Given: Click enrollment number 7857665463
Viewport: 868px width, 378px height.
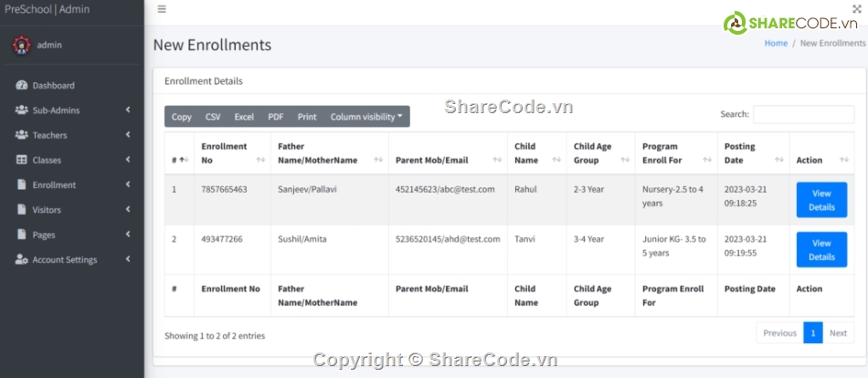Looking at the screenshot, I should [x=224, y=189].
